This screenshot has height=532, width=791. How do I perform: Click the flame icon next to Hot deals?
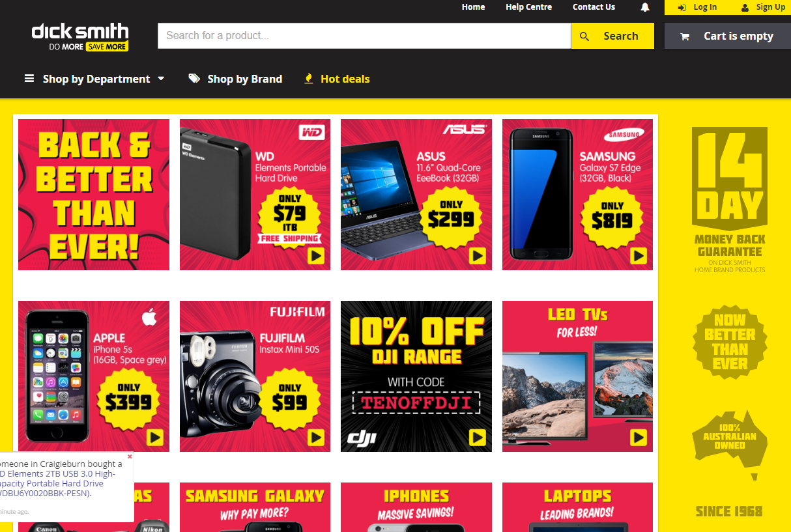[309, 79]
